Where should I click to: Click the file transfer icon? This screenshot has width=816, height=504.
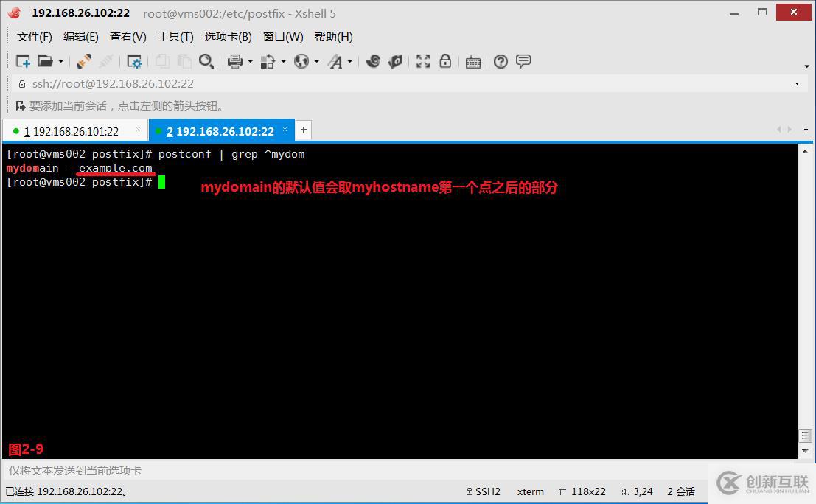click(268, 61)
